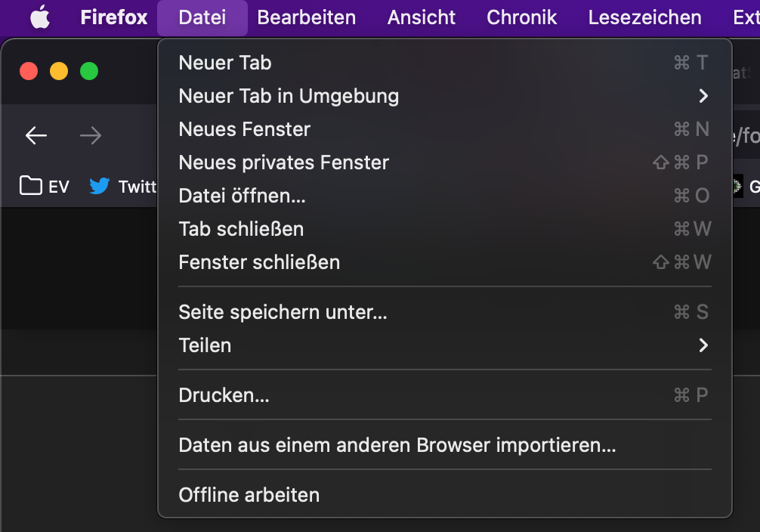The width and height of the screenshot is (760, 532).
Task: Click Seite speichern unter…
Action: [x=283, y=312]
